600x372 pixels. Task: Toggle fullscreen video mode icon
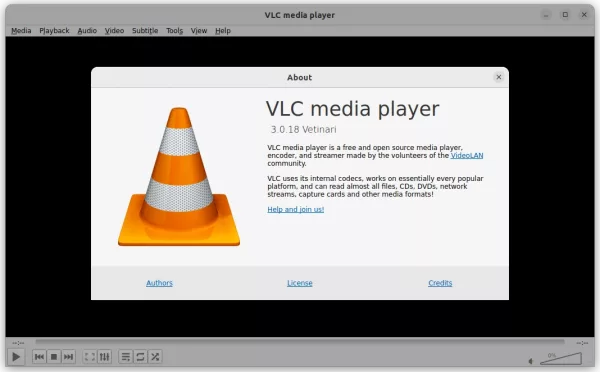coord(90,357)
